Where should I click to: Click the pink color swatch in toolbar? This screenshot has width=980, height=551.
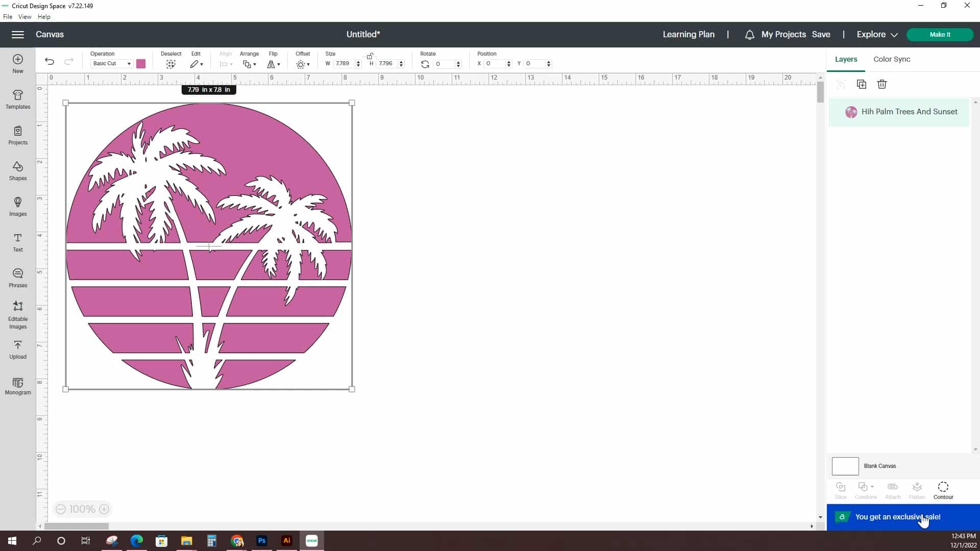click(x=140, y=63)
